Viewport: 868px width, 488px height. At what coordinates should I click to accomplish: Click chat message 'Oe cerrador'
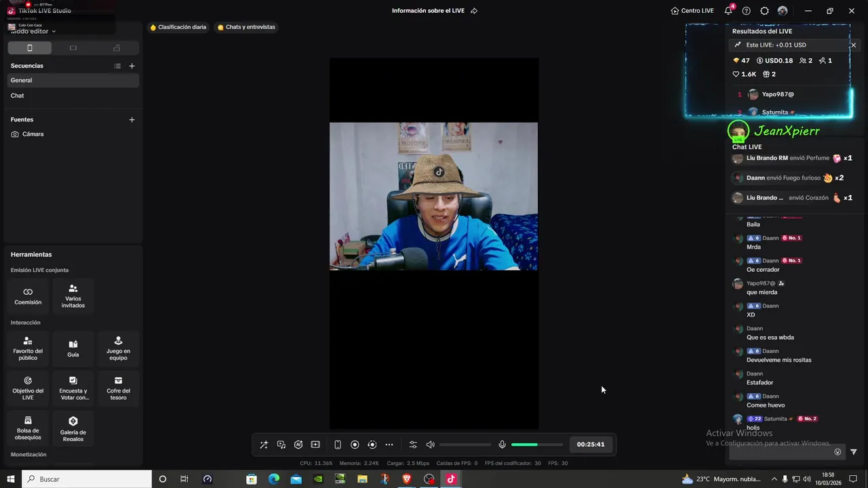(763, 270)
